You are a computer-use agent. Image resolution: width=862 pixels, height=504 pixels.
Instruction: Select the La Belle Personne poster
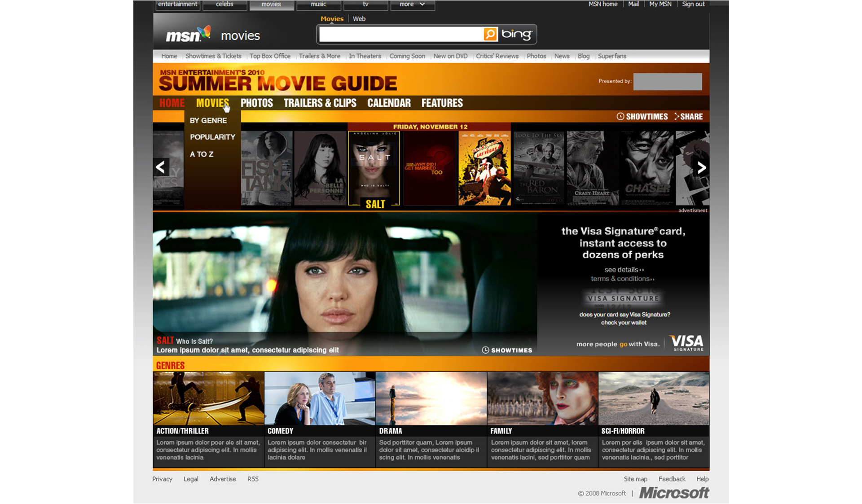pos(320,168)
